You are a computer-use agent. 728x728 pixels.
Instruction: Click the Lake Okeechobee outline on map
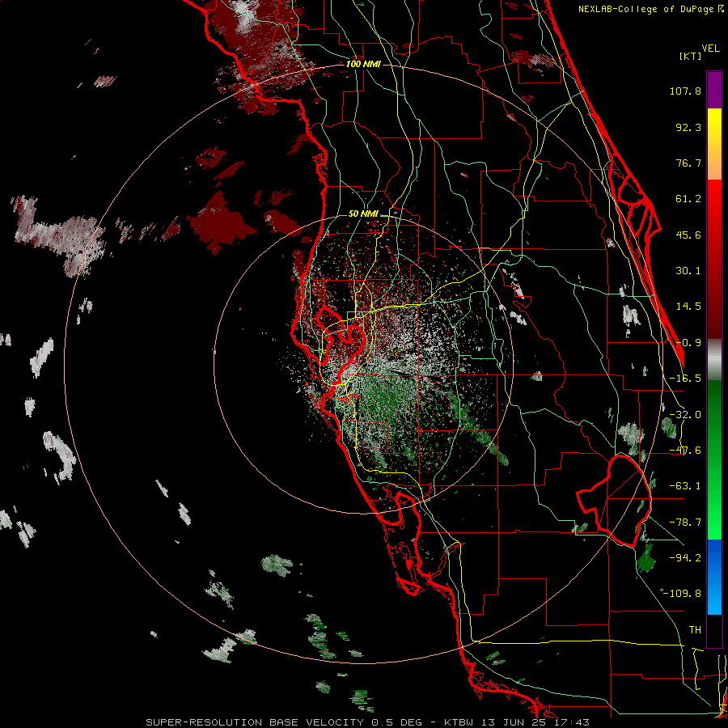point(614,501)
